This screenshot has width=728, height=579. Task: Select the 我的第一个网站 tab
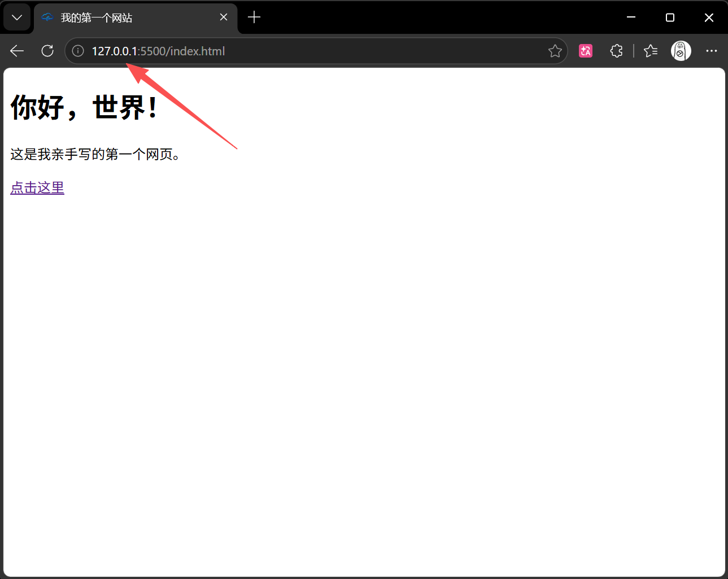click(136, 18)
